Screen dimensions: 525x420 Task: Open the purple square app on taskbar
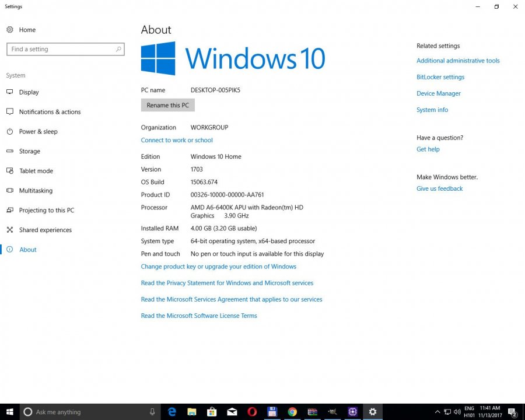352,412
